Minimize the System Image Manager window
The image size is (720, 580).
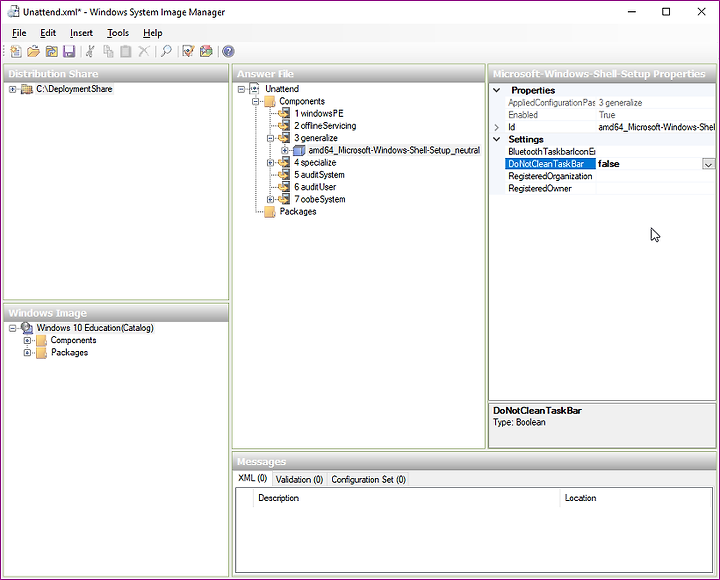pos(632,12)
